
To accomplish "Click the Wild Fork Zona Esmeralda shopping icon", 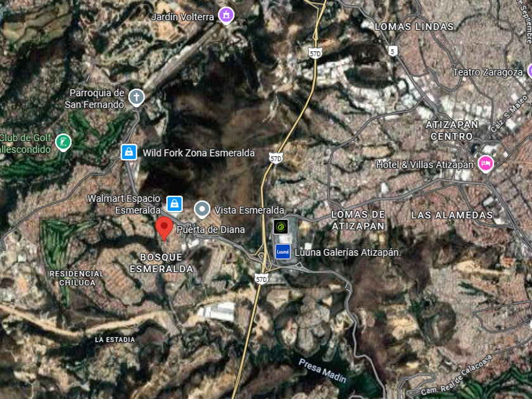I will 129,152.
